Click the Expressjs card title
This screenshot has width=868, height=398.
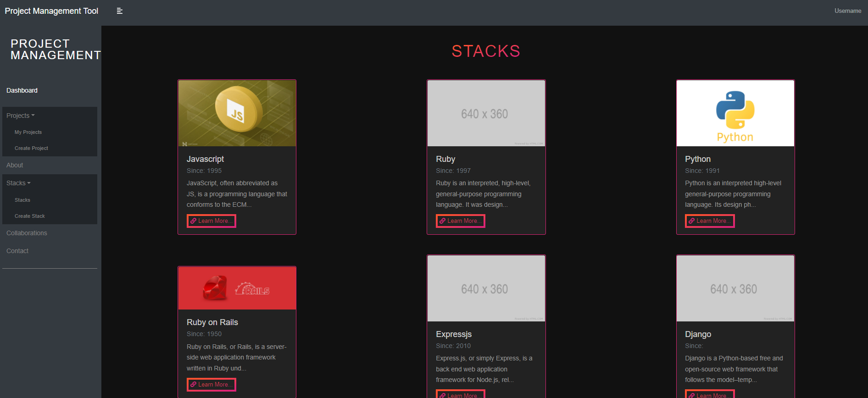pyautogui.click(x=454, y=334)
